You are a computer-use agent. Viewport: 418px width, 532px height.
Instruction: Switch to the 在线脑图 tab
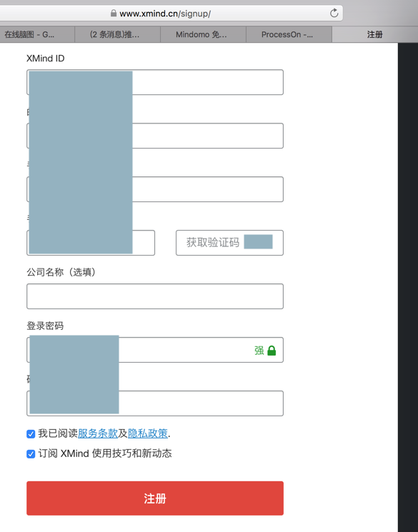coord(36,34)
